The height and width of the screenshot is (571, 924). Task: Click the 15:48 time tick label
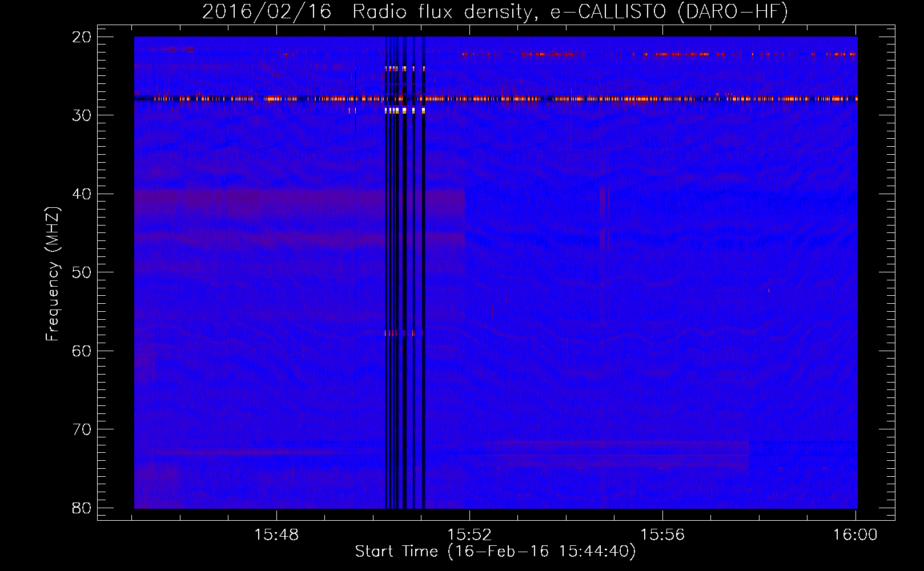[276, 535]
